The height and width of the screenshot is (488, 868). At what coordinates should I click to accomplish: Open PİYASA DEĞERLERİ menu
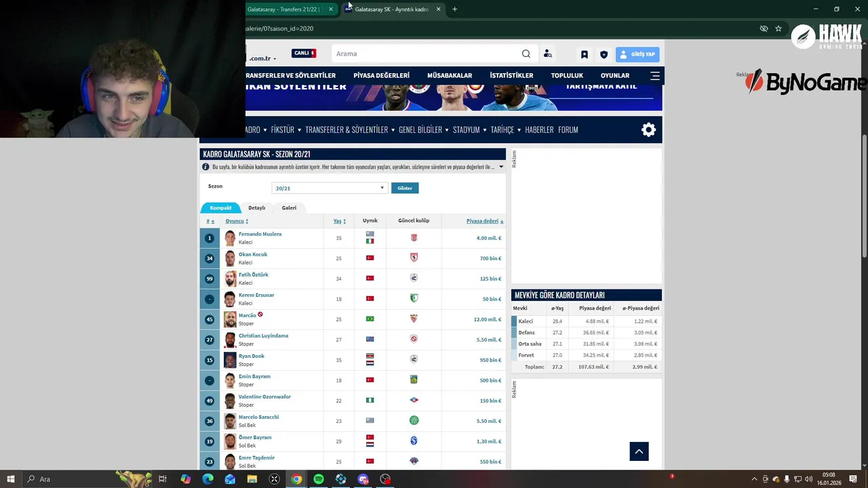[381, 75]
